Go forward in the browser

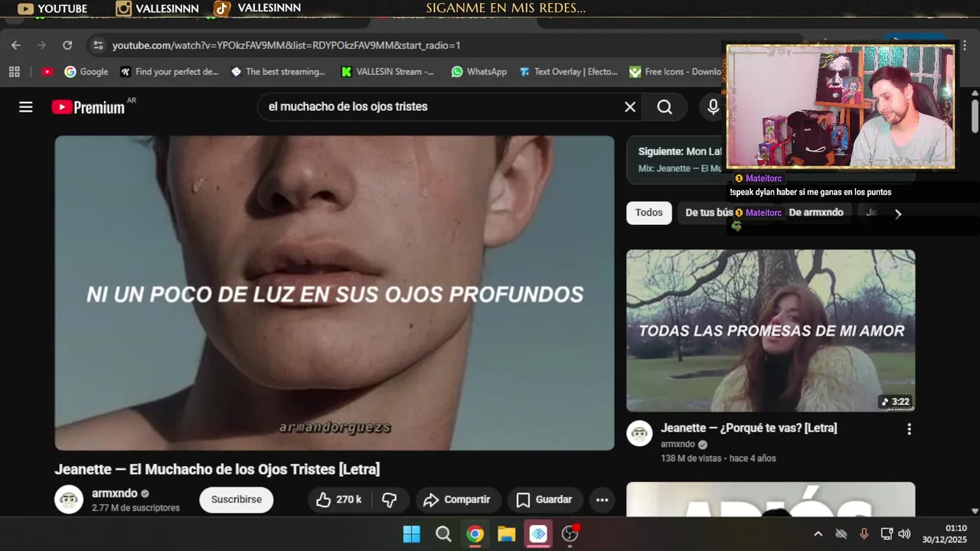pos(41,45)
